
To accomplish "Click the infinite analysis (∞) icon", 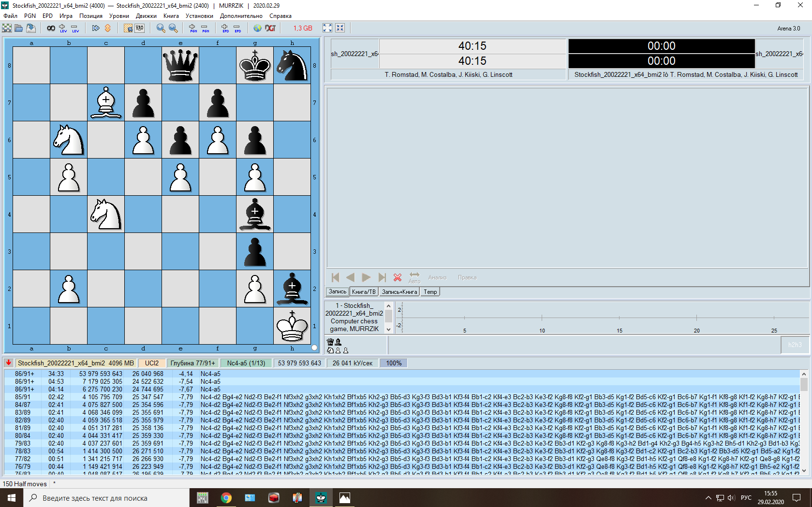I will point(51,28).
